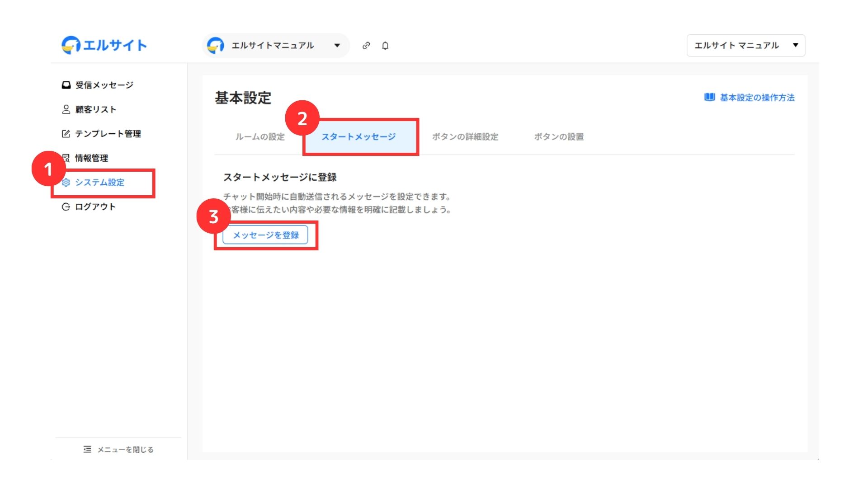Open the 基本設定の操作方法 help link
The width and height of the screenshot is (868, 488).
tap(757, 98)
